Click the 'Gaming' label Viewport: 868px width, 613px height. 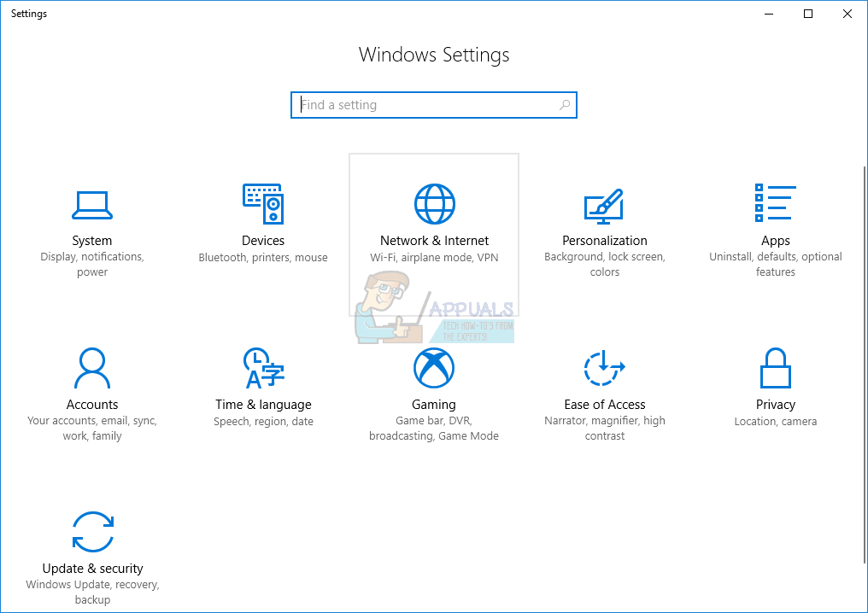pyautogui.click(x=434, y=405)
